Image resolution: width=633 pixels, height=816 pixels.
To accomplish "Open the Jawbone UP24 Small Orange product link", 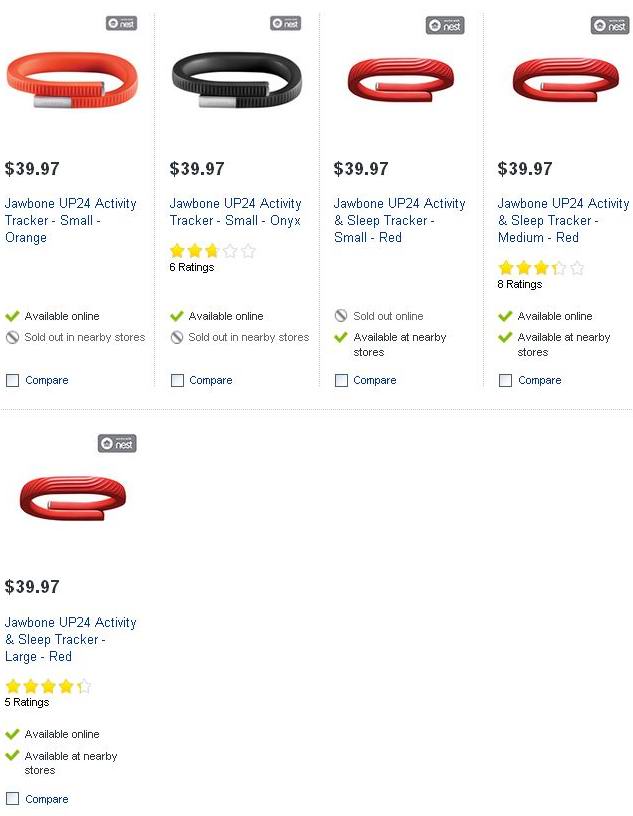I will (x=70, y=220).
